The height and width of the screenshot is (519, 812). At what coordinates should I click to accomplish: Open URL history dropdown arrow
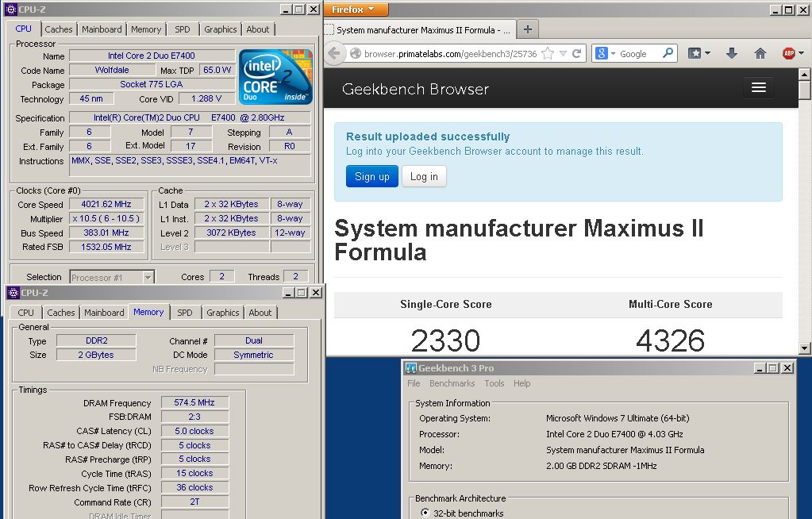coord(563,54)
